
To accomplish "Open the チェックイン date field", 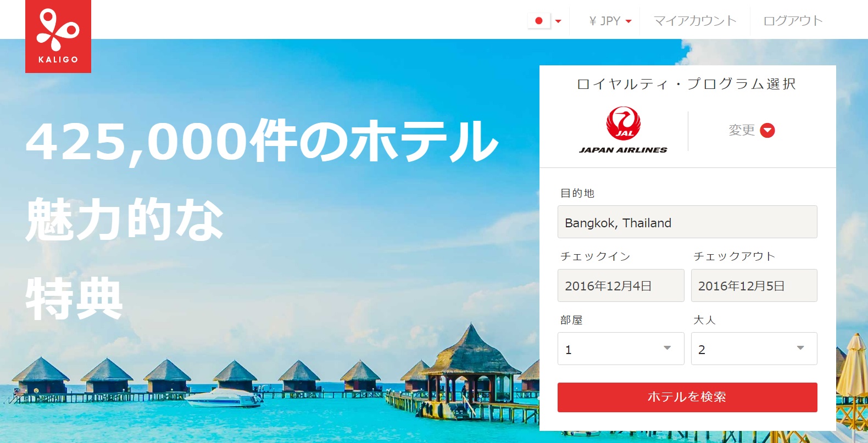I will [x=621, y=285].
